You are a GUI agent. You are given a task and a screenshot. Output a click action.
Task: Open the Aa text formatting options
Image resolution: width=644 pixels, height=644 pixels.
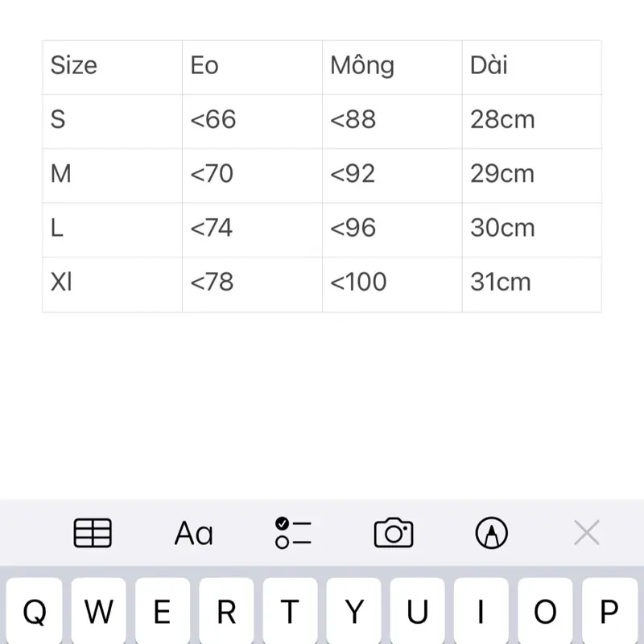[x=194, y=533]
